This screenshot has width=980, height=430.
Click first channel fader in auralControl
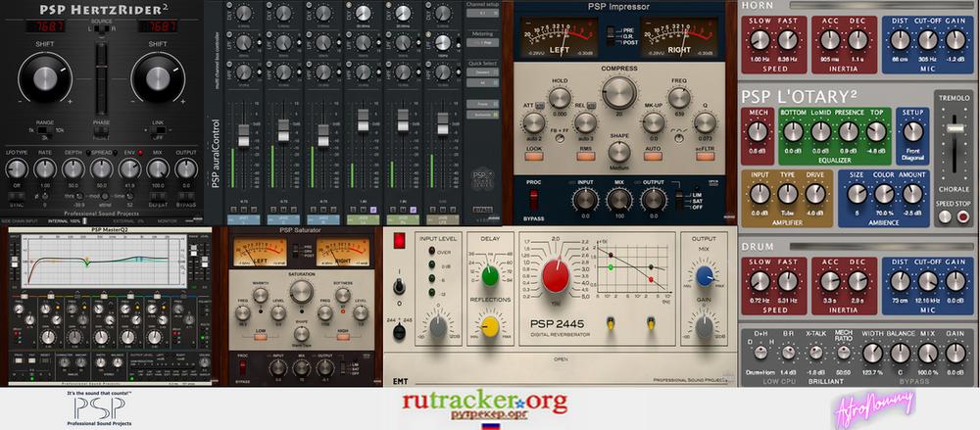pos(244,134)
